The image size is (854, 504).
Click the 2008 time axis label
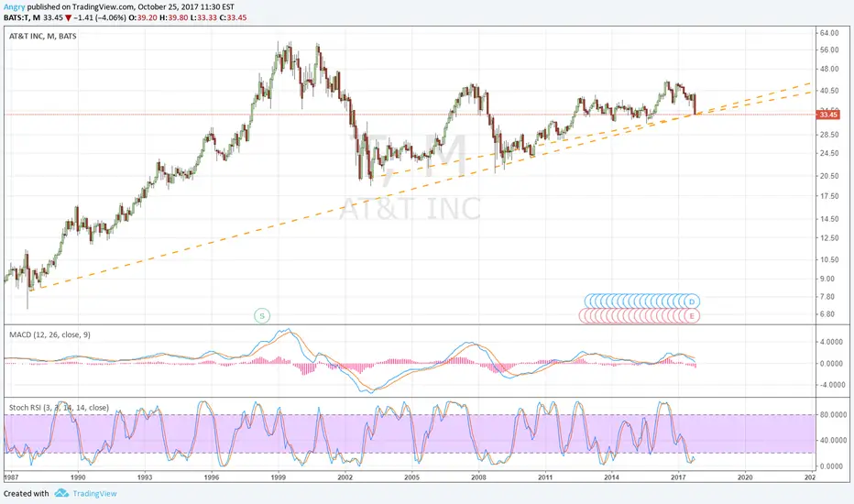point(478,477)
